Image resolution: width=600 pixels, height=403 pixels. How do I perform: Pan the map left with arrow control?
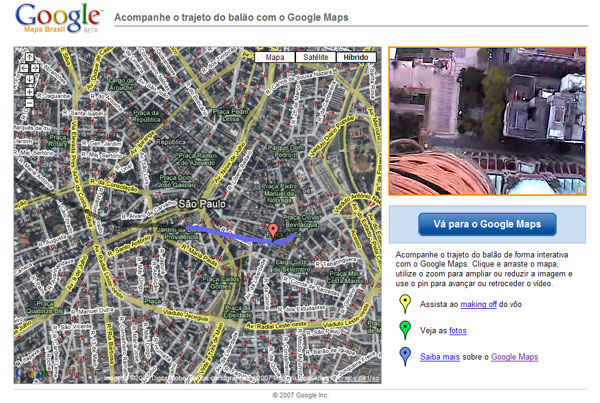24,68
